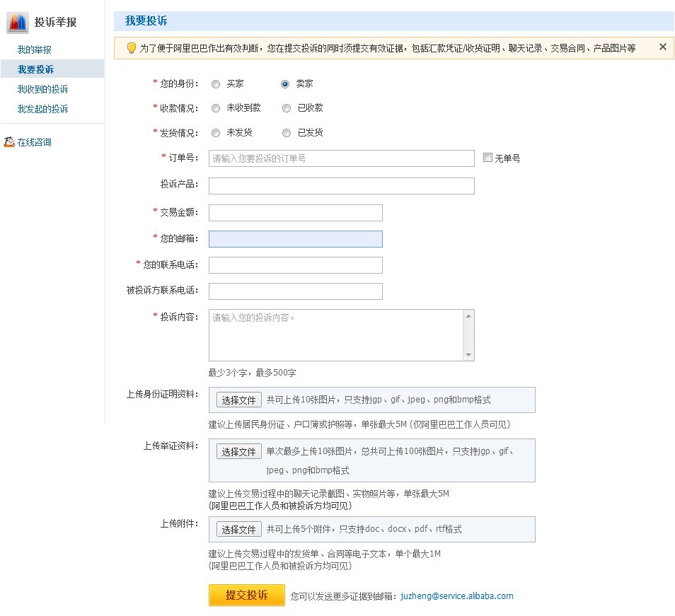
Task: Click the lightbulb tip icon
Action: coord(131,48)
